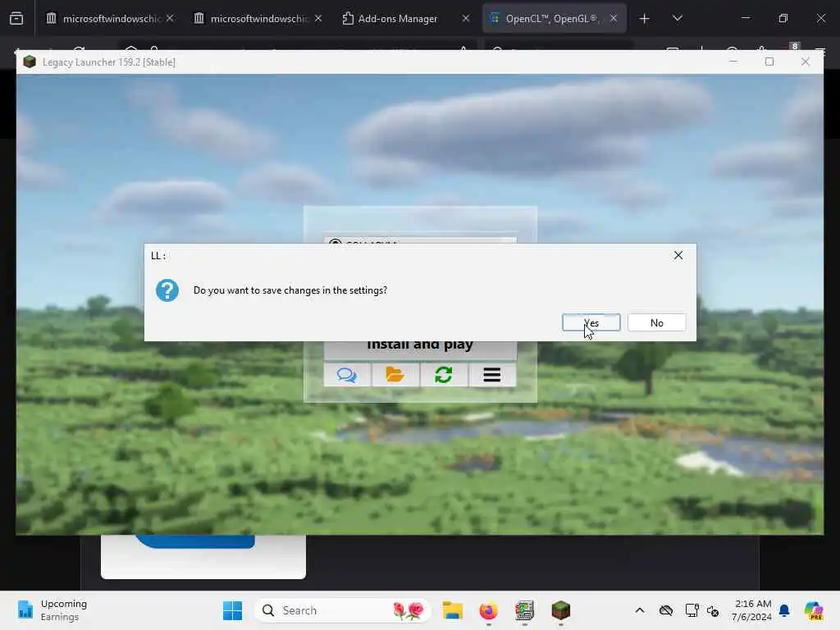Close the OpenCL, OpenGL tab
Image resolution: width=840 pixels, height=630 pixels.
pyautogui.click(x=614, y=18)
